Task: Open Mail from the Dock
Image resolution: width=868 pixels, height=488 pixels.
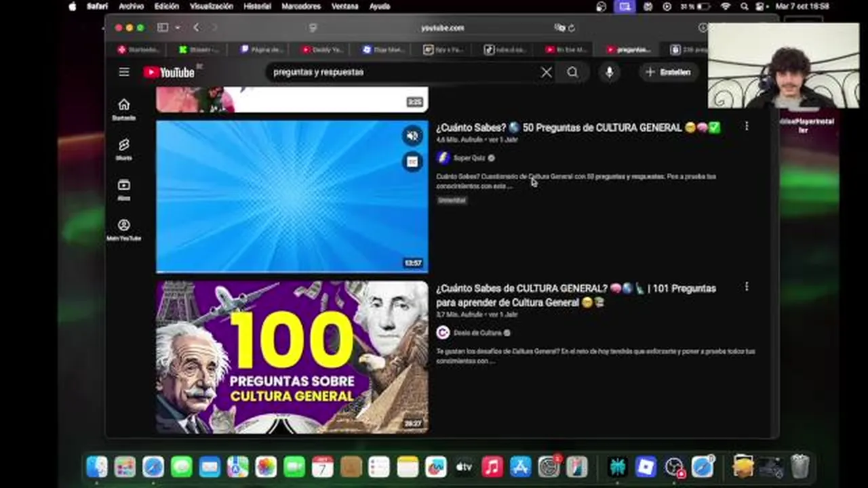Action: pos(210,467)
